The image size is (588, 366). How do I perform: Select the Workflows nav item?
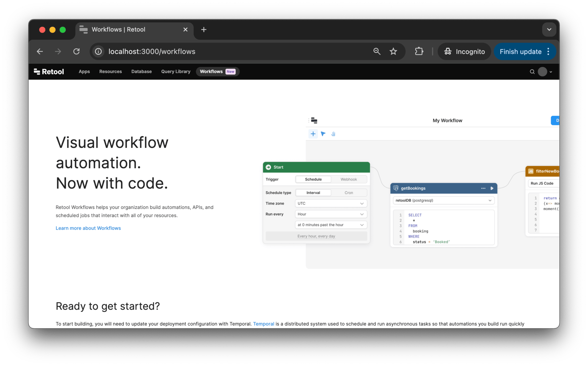coord(218,72)
